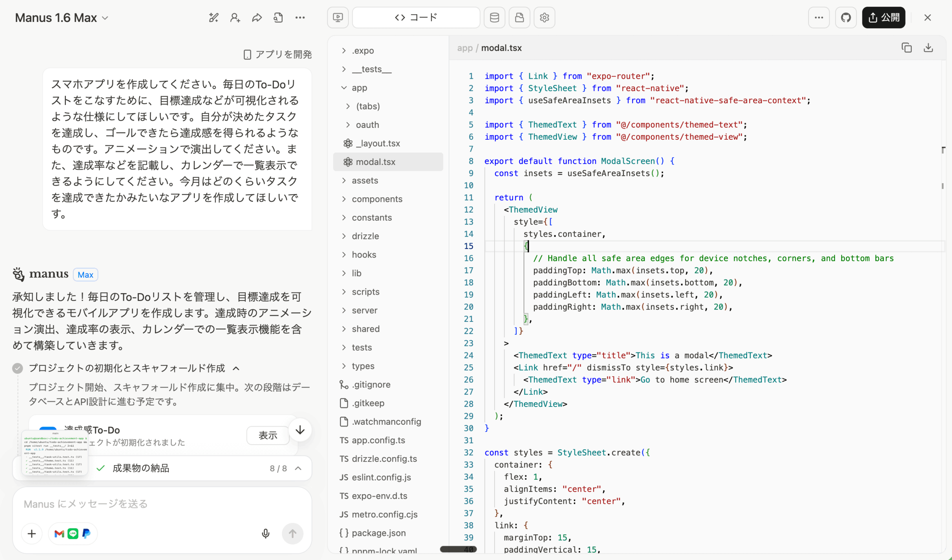Start voice input with the microphone icon

pyautogui.click(x=265, y=534)
